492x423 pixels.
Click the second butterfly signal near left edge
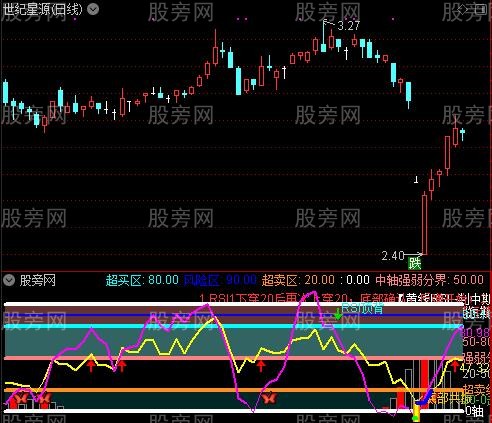click(44, 398)
